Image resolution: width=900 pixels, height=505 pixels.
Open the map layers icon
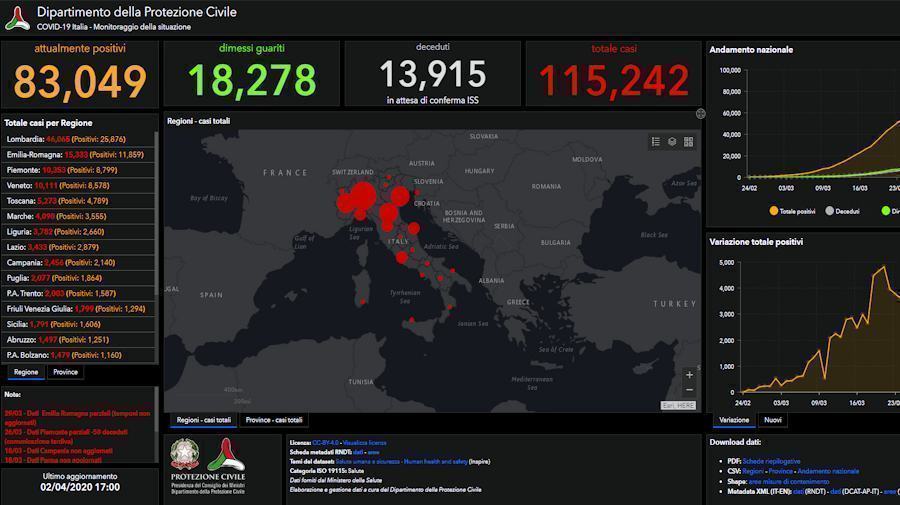672,142
